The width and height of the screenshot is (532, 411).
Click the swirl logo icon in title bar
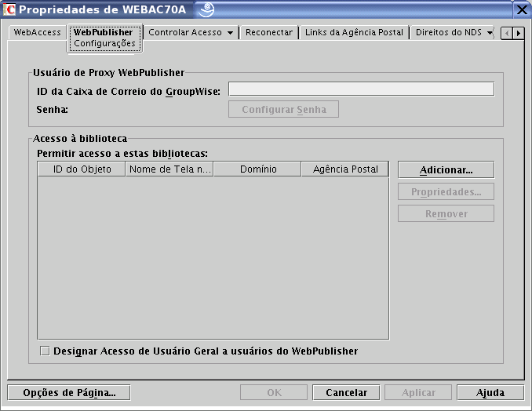coord(206,9)
